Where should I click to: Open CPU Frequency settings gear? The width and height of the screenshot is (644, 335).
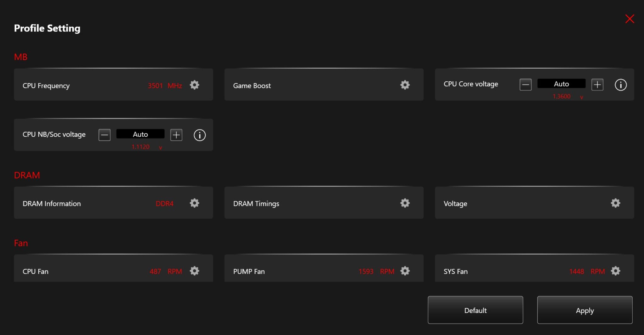click(194, 85)
